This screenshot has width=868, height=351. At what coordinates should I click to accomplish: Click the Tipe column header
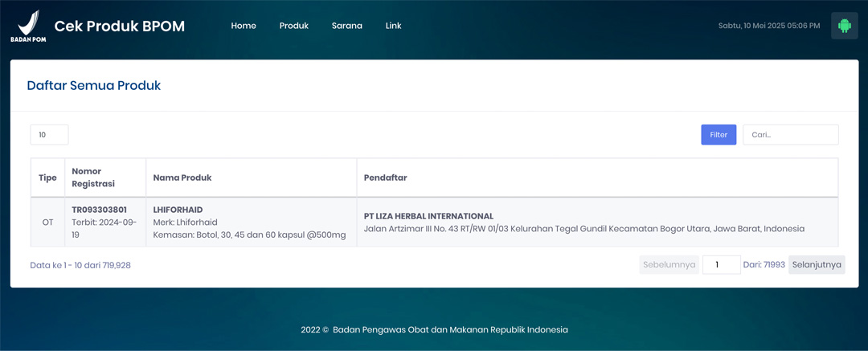[x=47, y=178]
